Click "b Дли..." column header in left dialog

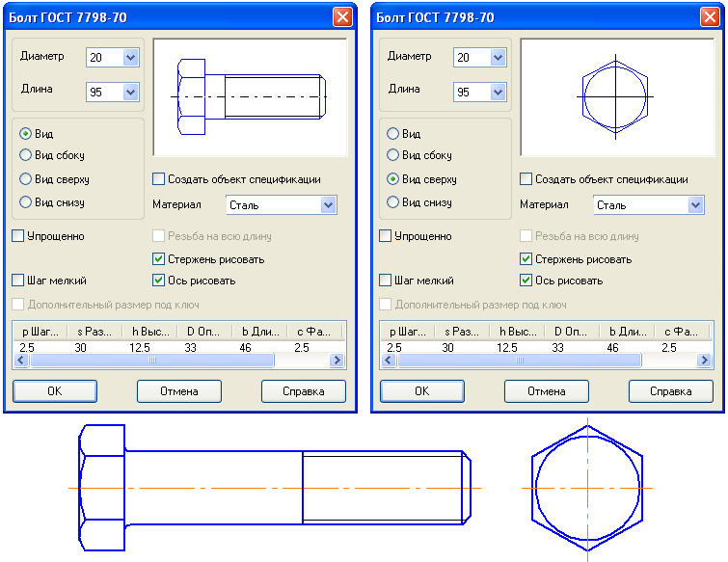259,332
